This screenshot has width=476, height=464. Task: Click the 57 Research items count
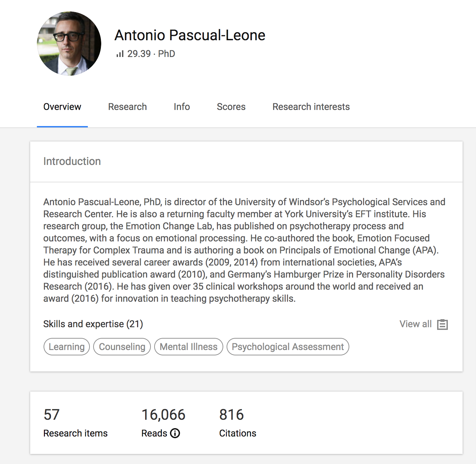(52, 415)
